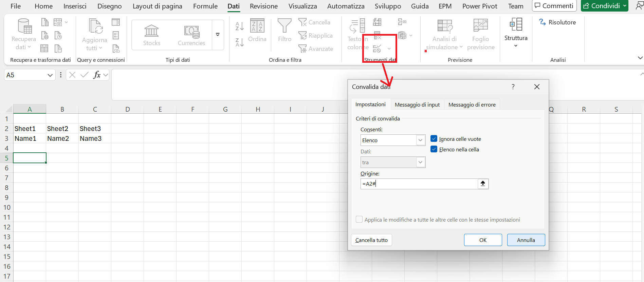Open the Formule ribbon tab

point(205,6)
